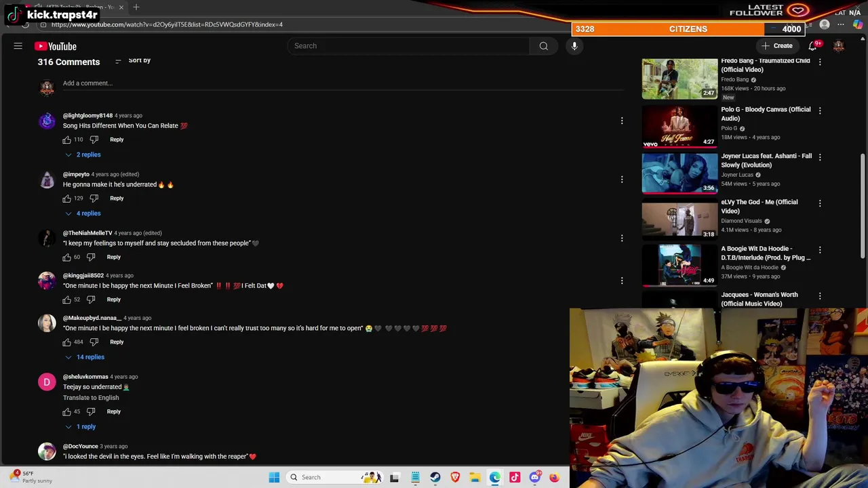Open the Sort by comments dropdown
The image size is (868, 488).
click(x=132, y=61)
